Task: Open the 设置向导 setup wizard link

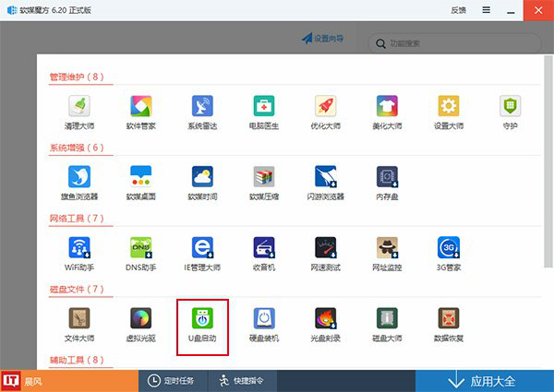Action: [322, 38]
